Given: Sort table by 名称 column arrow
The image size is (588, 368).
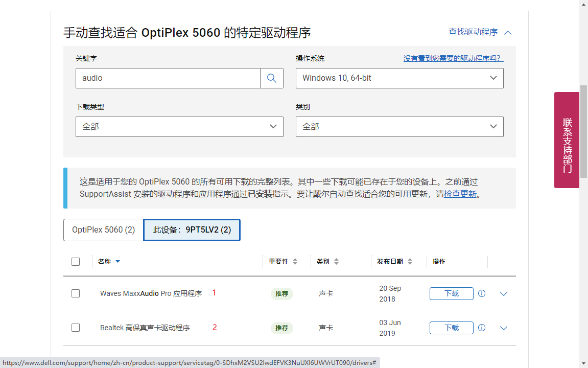Looking at the screenshot, I should 117,262.
